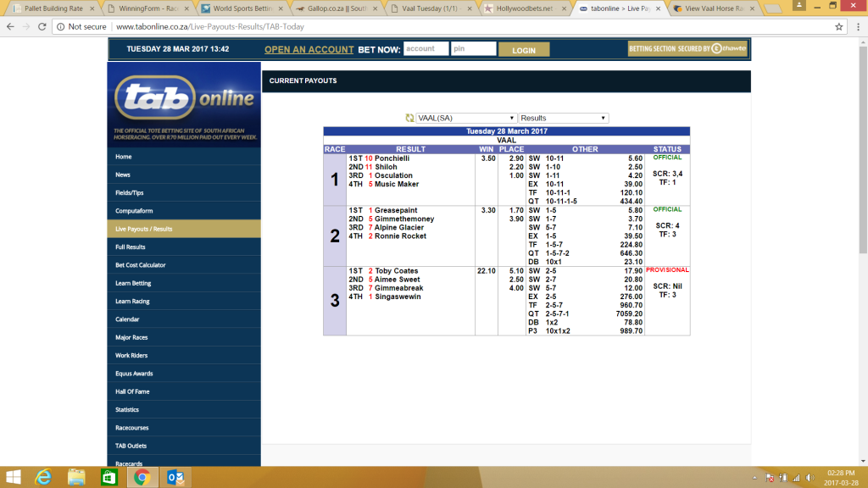Viewport: 868px width, 488px height.
Task: Open Bet Cost Calculator in the sidebar
Action: coord(141,265)
